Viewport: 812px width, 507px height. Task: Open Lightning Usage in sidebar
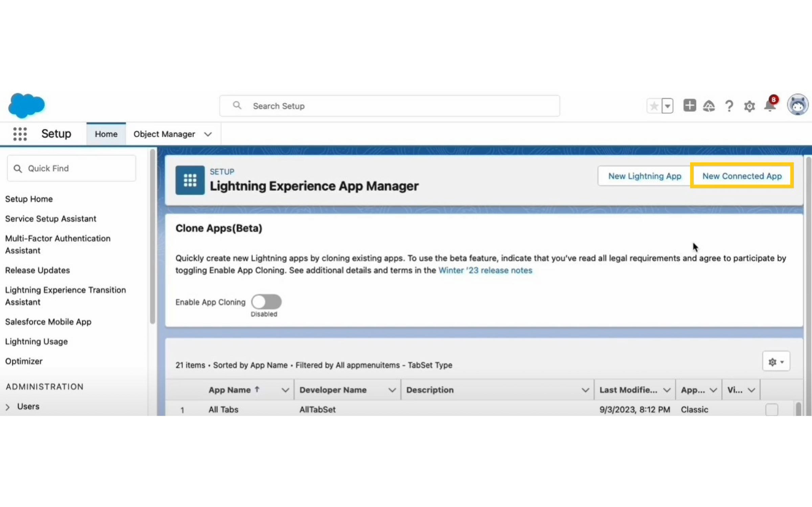click(37, 341)
